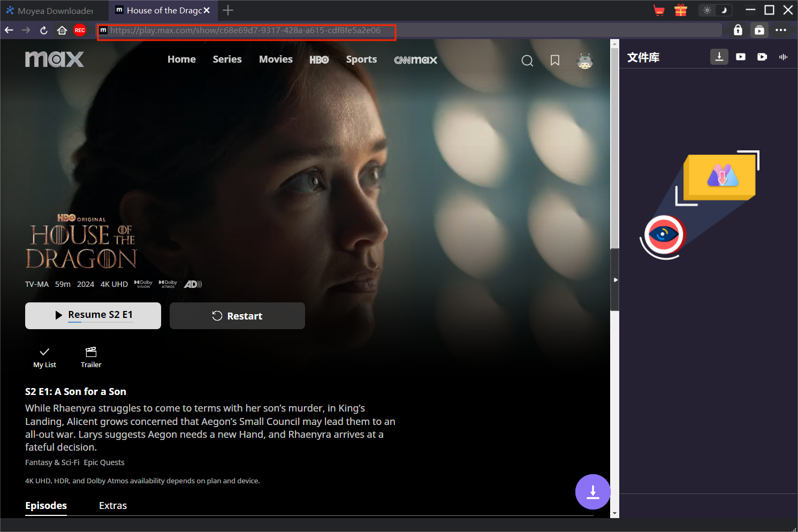Viewport: 798px width, 532px height.
Task: Open the three-dot more menu
Action: tap(781, 30)
